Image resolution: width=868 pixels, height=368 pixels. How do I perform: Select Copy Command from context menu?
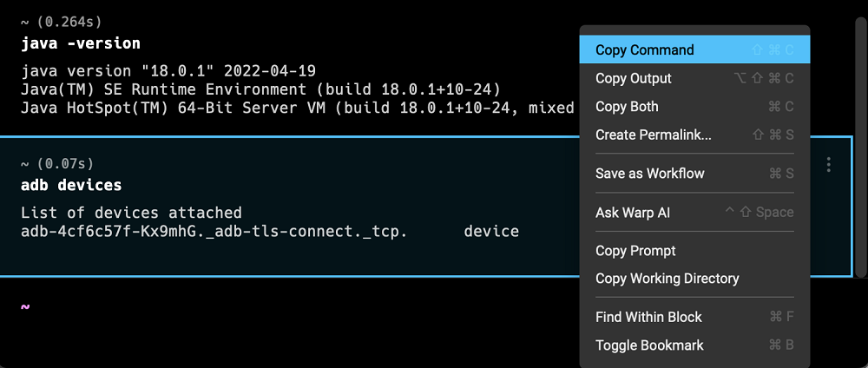click(694, 49)
